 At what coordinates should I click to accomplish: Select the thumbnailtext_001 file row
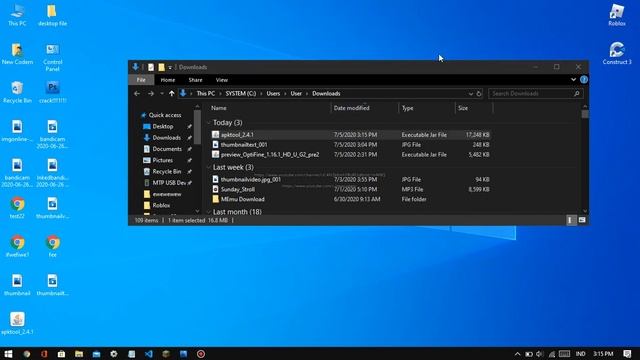pos(351,144)
